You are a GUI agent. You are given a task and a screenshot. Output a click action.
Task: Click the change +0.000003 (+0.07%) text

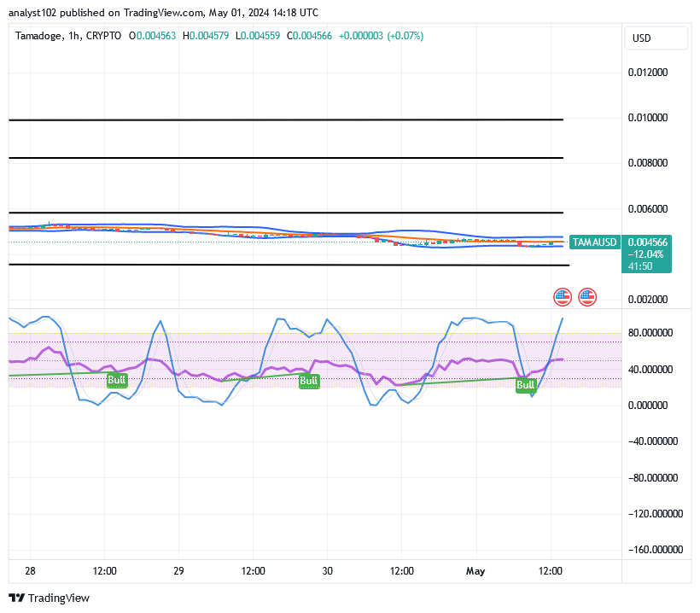381,36
